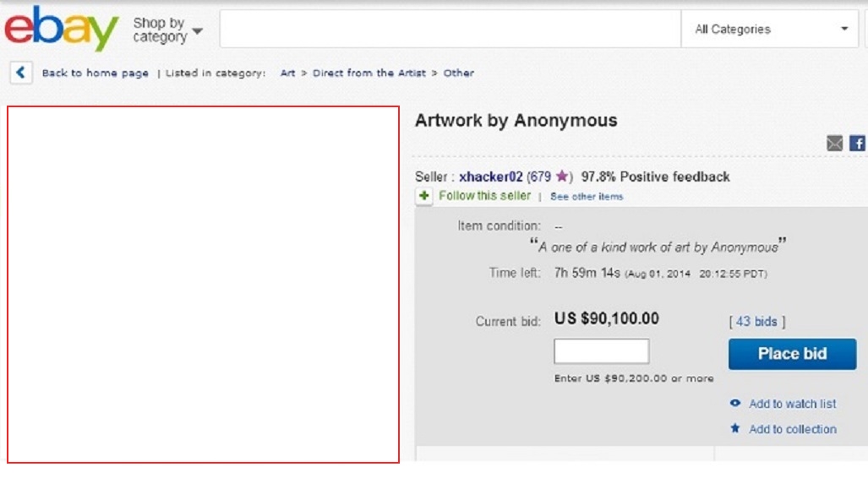Viewport: 868px width, 494px height.
Task: Click the purple feedback star icon
Action: (561, 176)
